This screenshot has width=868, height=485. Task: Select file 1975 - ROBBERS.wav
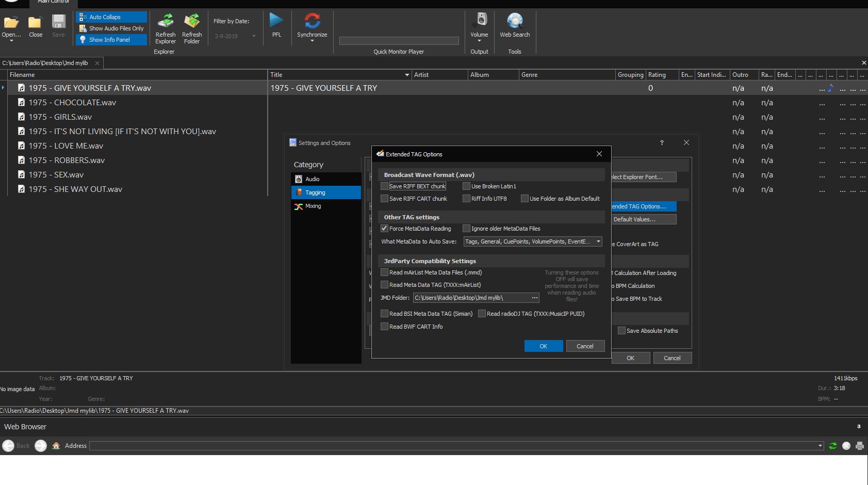(67, 160)
